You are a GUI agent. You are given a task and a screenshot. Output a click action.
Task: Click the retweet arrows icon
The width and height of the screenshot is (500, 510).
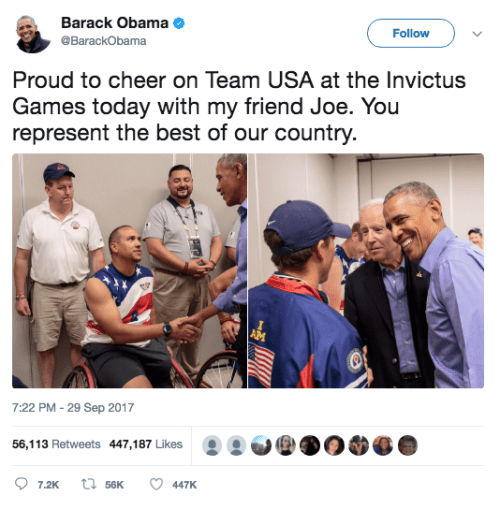[x=89, y=484]
